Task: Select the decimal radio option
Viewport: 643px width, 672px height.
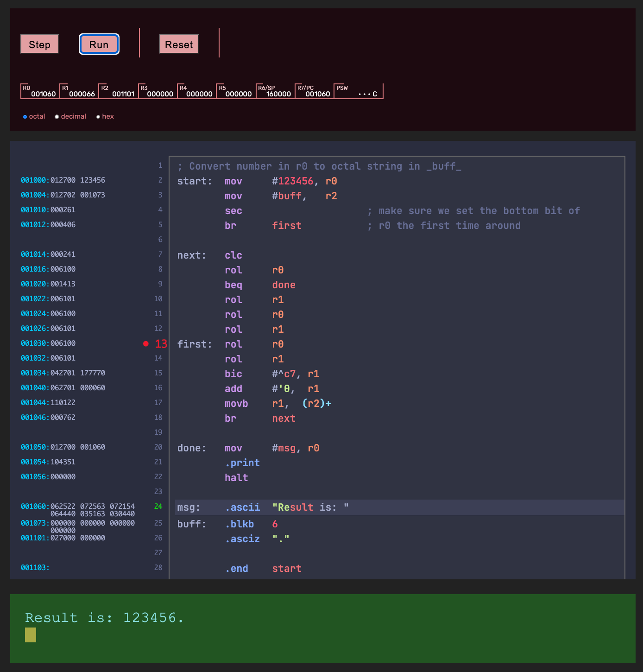Action: click(x=57, y=117)
